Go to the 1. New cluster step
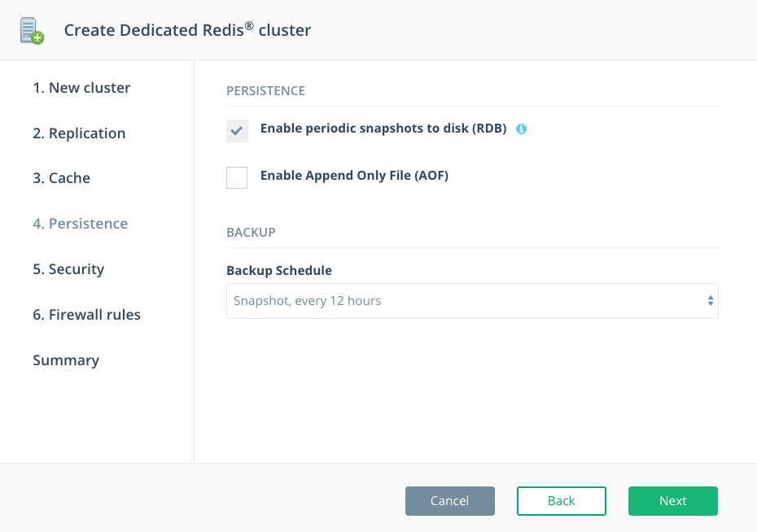This screenshot has height=532, width=757. (x=81, y=88)
